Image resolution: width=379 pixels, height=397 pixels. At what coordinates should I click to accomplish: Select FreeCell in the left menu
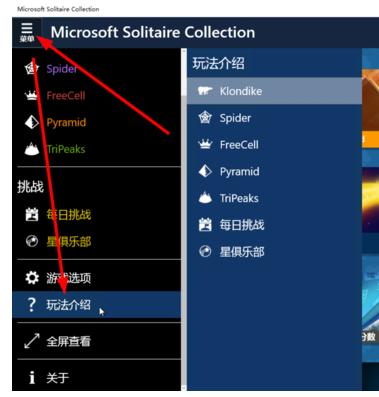[97, 96]
